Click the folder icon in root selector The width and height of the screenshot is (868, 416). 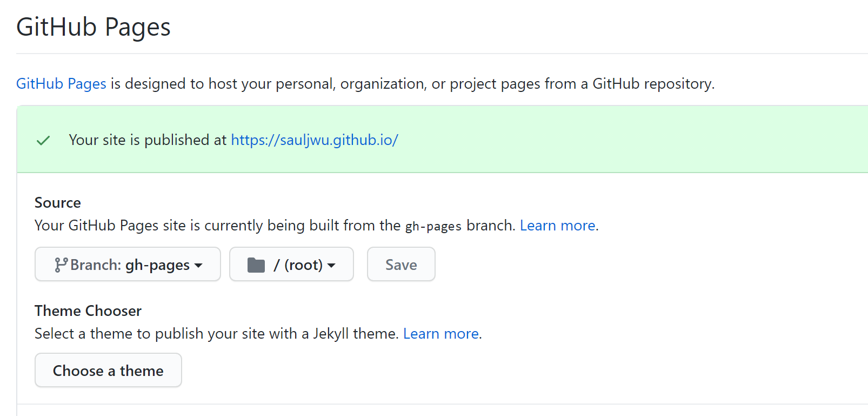(256, 265)
